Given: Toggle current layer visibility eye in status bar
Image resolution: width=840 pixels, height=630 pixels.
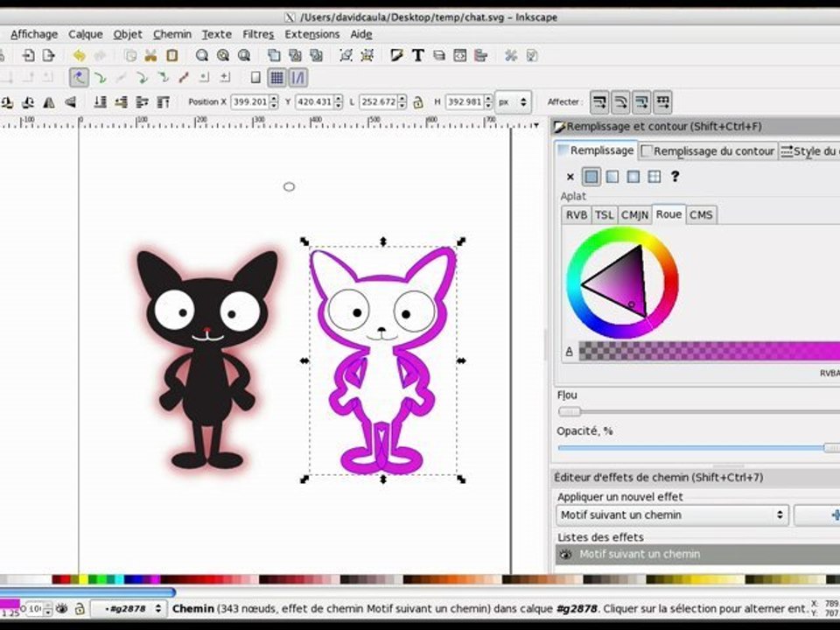Looking at the screenshot, I should (62, 609).
